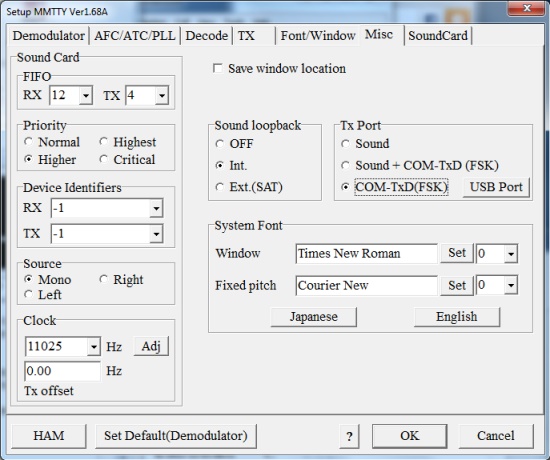Open Device Identifiers TX dropdown
Screen dimensions: 550x460
click(156, 234)
